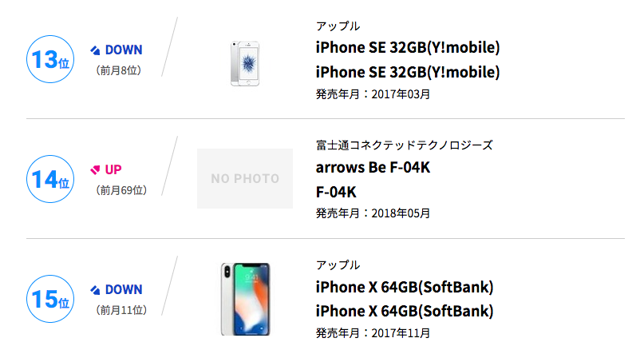The height and width of the screenshot is (358, 644).
Task: Click the F-04K model name link
Action: [335, 192]
